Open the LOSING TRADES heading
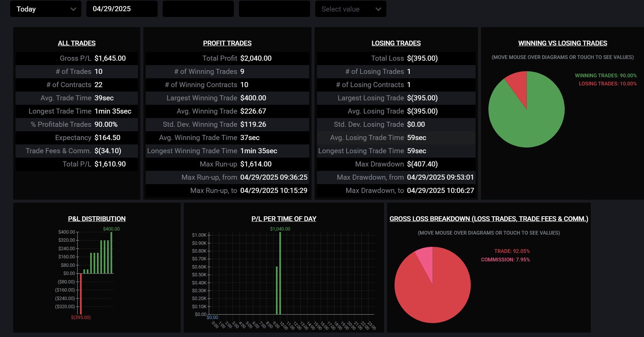Image resolution: width=644 pixels, height=337 pixels. pyautogui.click(x=396, y=43)
